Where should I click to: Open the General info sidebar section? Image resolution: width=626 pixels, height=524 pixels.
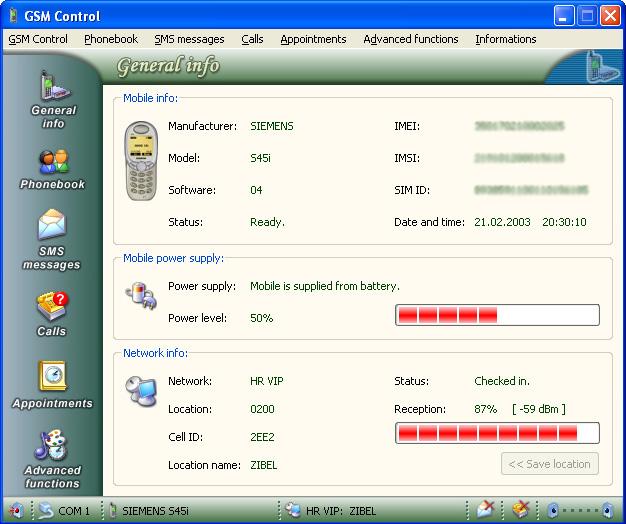click(x=54, y=100)
